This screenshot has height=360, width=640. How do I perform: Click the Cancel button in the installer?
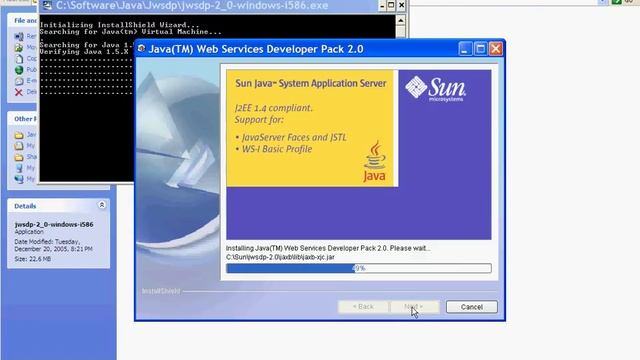[x=471, y=307]
